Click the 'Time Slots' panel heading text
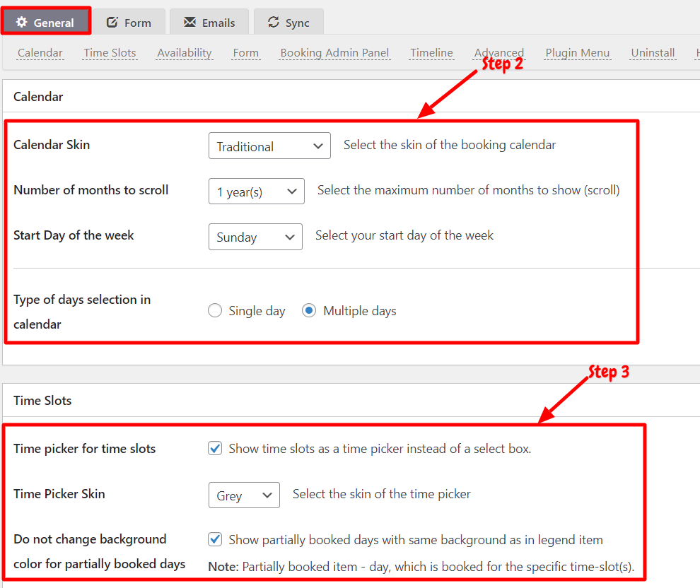Screen dimensions: 700x588 (42, 401)
